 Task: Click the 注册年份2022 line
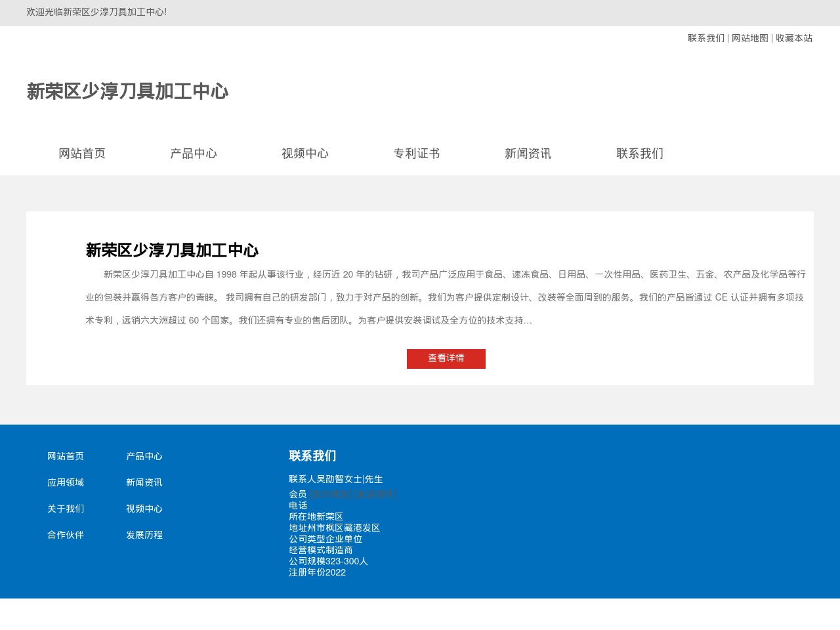(318, 572)
